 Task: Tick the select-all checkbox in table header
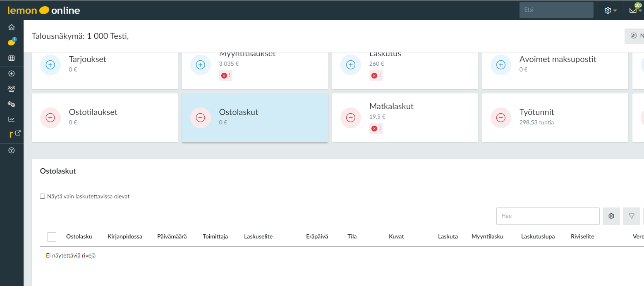coord(52,237)
